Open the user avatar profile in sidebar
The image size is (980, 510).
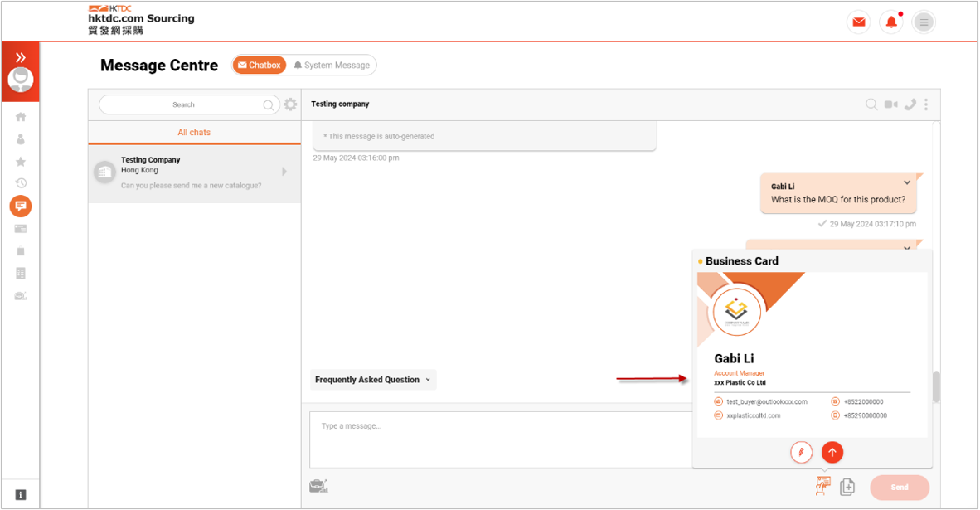[21, 80]
